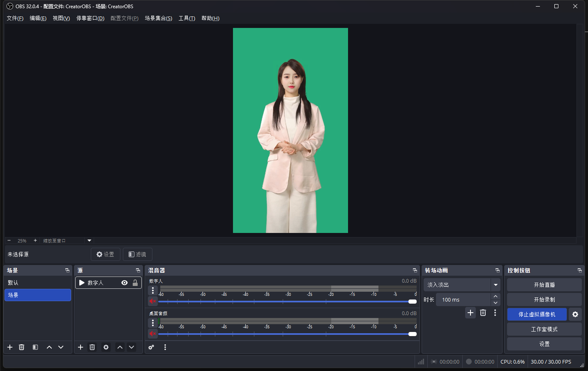Move source down with arrow icon
This screenshot has width=588, height=371.
point(131,347)
